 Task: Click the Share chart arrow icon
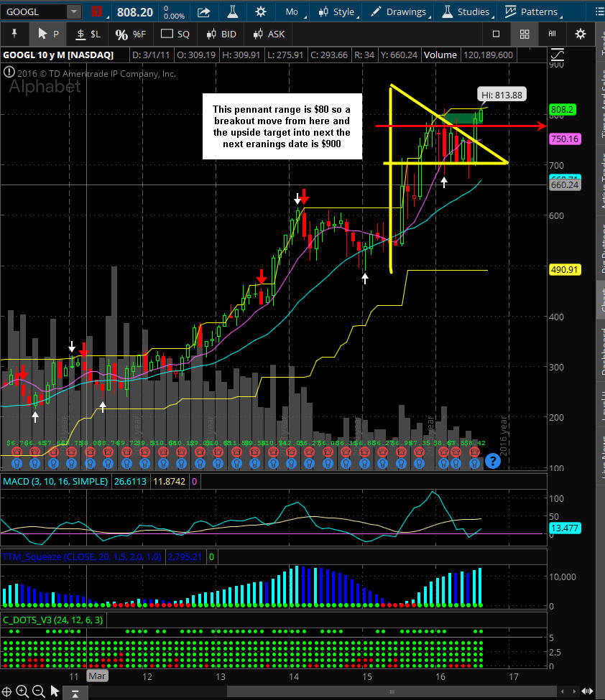pyautogui.click(x=204, y=11)
